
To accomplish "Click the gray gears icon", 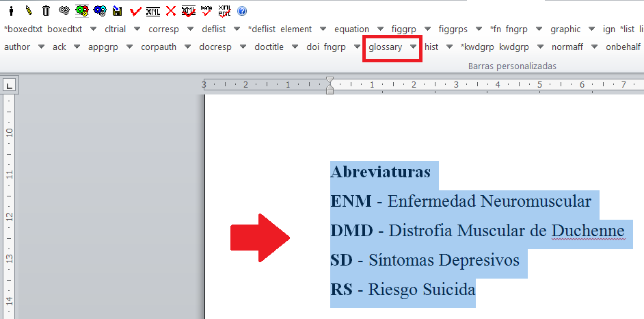I will [64, 11].
